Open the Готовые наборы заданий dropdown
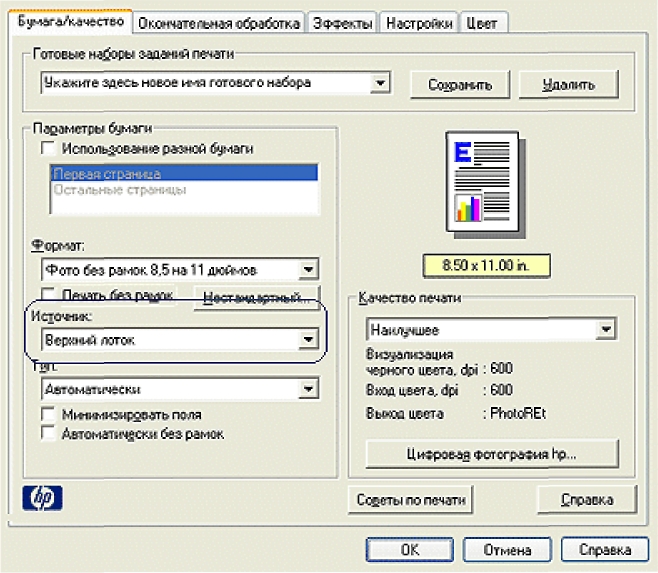The height and width of the screenshot is (573, 658). coord(379,83)
